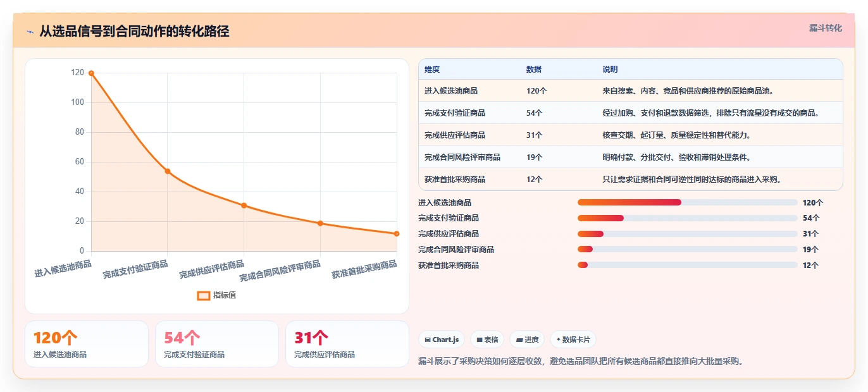Click the Chart.js tag
The width and height of the screenshot is (868, 392).
pos(442,340)
